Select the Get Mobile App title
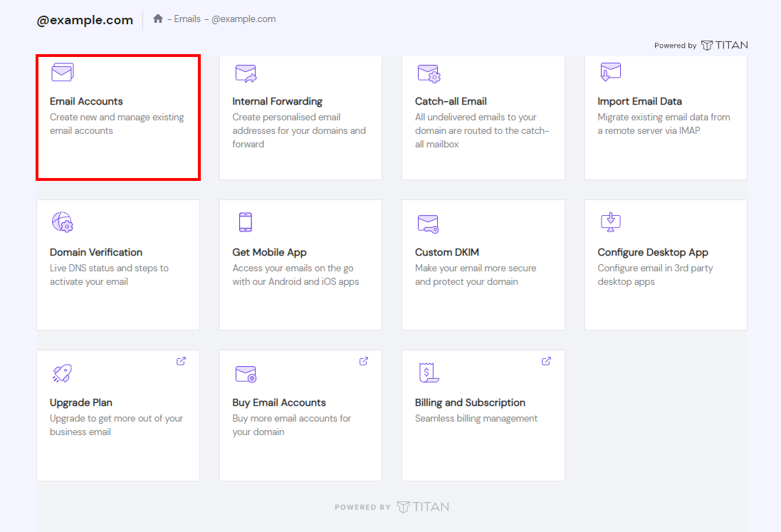 point(269,252)
